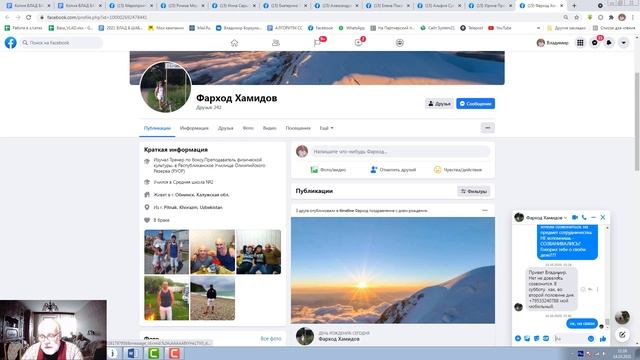Click the Facebook logo
Image resolution: width=640 pixels, height=360 pixels.
click(11, 42)
